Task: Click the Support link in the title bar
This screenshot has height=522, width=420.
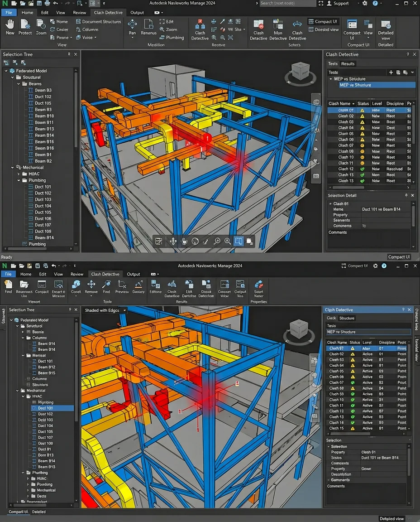Action: (x=340, y=3)
